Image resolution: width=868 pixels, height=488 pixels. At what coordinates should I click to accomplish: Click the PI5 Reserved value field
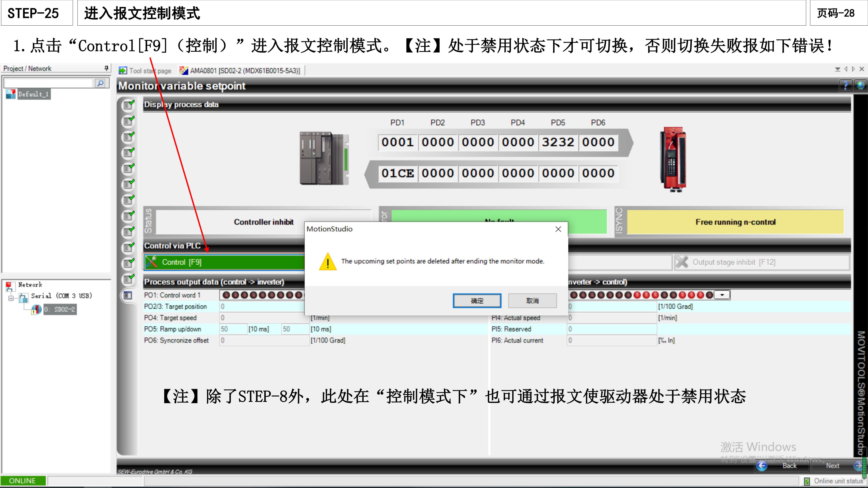pos(612,329)
